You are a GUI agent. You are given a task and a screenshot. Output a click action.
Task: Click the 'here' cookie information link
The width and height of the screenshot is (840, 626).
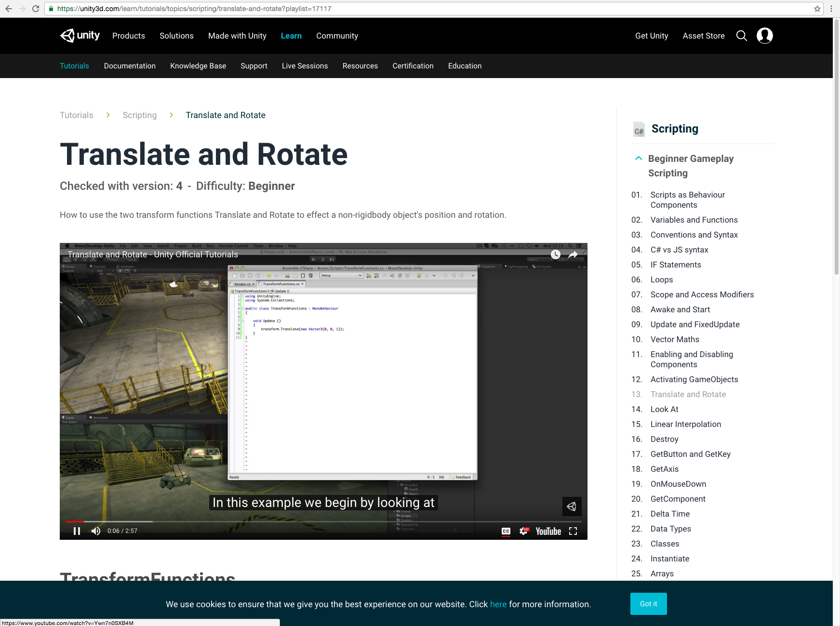(498, 604)
